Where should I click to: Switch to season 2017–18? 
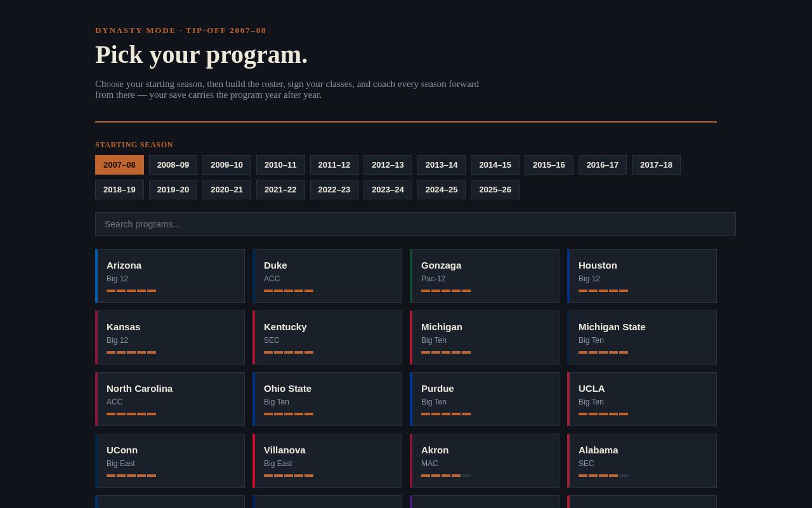pos(656,164)
